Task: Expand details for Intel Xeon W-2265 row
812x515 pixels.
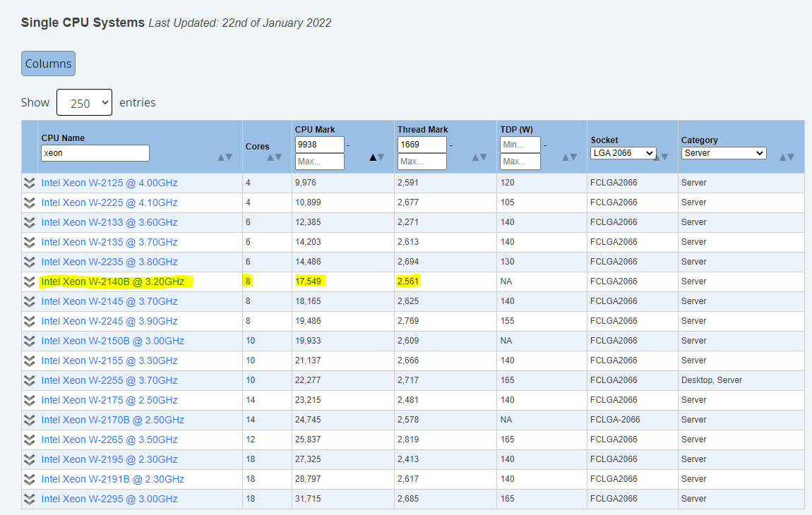Action: [29, 440]
